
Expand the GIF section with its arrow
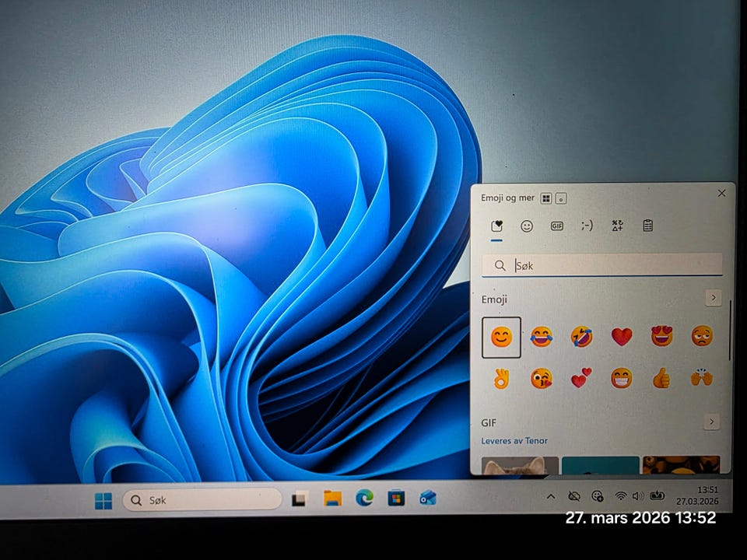[711, 422]
